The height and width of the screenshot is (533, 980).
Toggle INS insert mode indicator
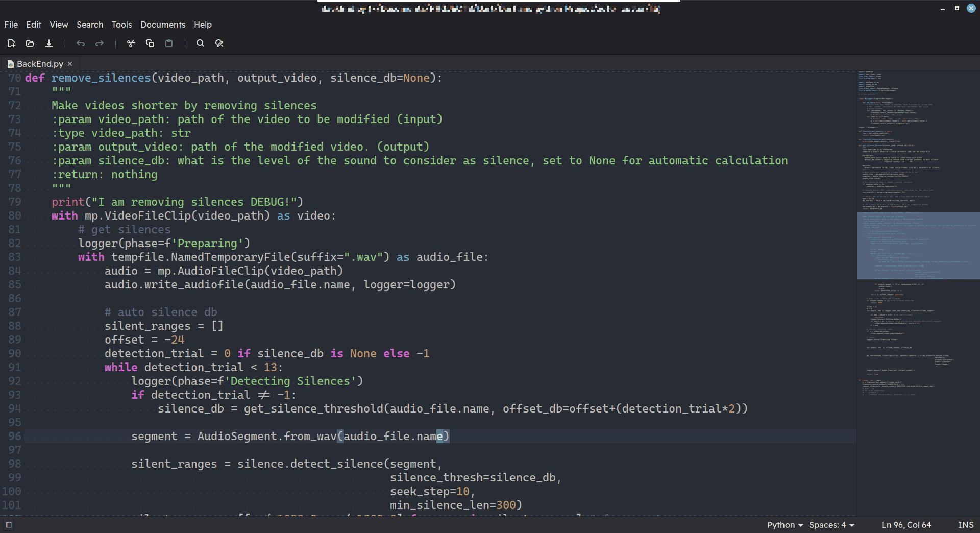pos(965,525)
